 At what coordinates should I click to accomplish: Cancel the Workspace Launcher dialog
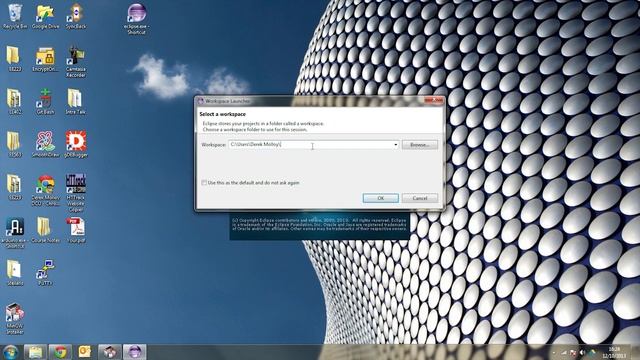click(420, 198)
